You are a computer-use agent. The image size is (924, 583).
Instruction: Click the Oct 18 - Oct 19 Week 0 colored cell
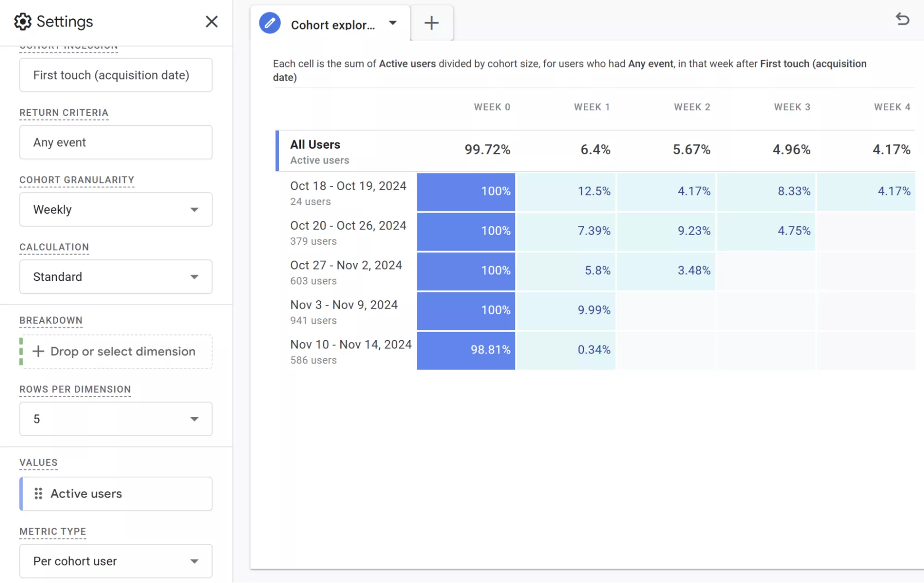coord(466,192)
